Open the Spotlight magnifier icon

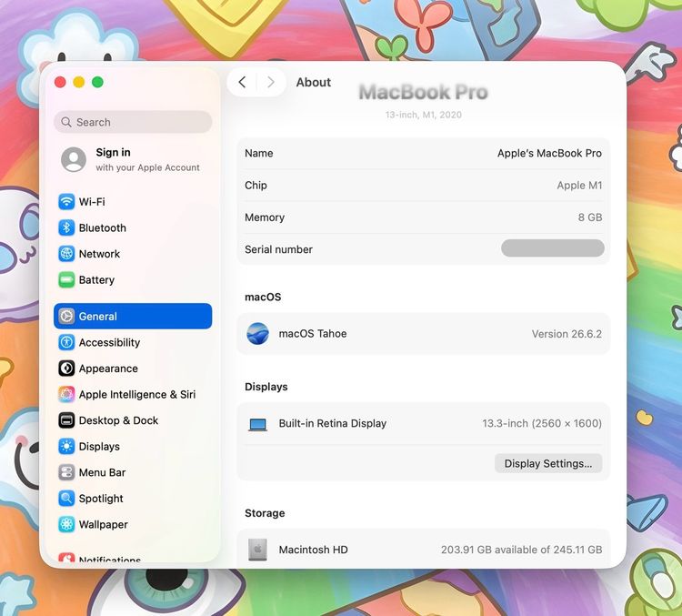pos(66,499)
